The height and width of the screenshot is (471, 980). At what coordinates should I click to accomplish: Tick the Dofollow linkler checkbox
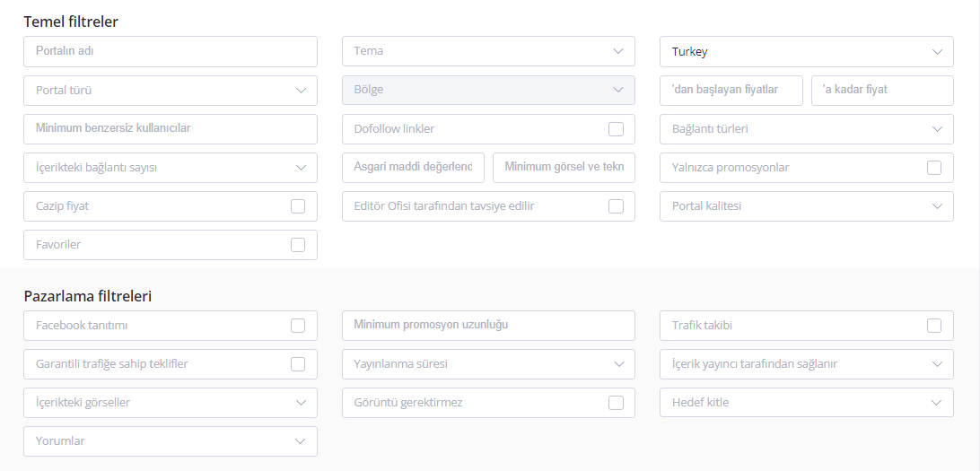tap(616, 128)
